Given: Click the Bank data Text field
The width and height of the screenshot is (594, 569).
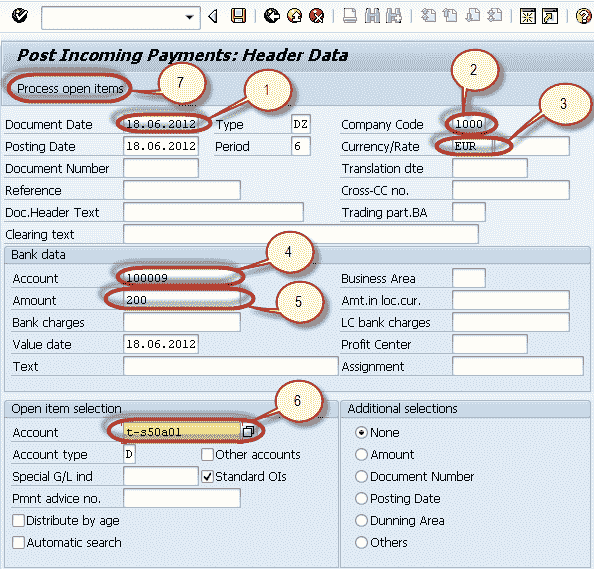Looking at the screenshot, I should (x=231, y=366).
